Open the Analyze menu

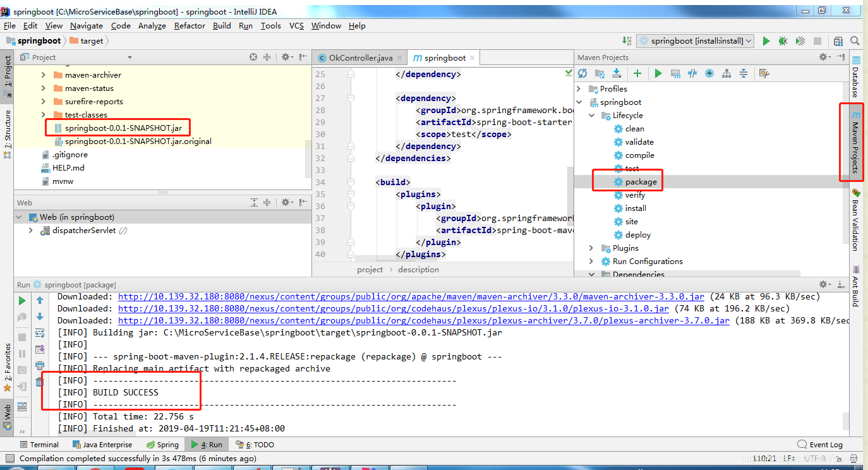click(152, 25)
